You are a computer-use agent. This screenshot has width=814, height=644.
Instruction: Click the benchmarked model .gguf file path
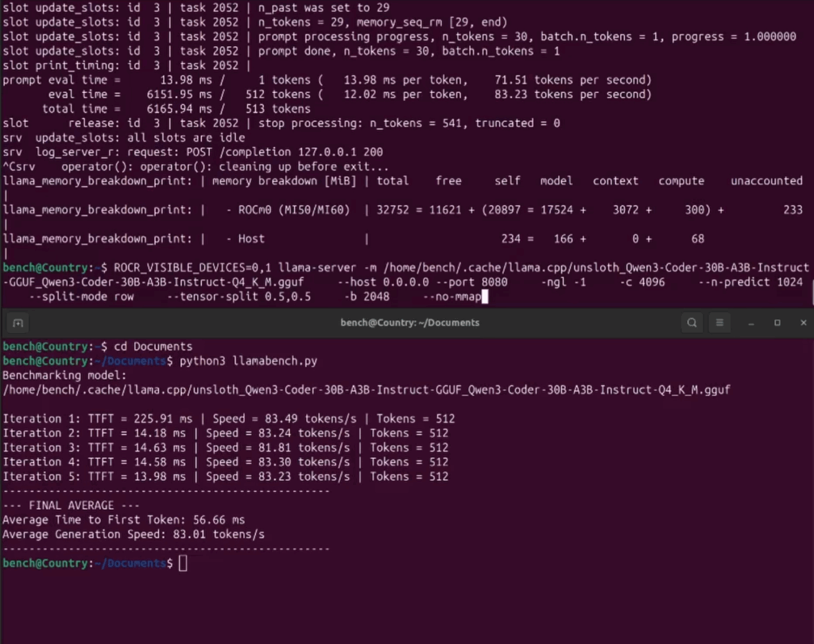366,390
